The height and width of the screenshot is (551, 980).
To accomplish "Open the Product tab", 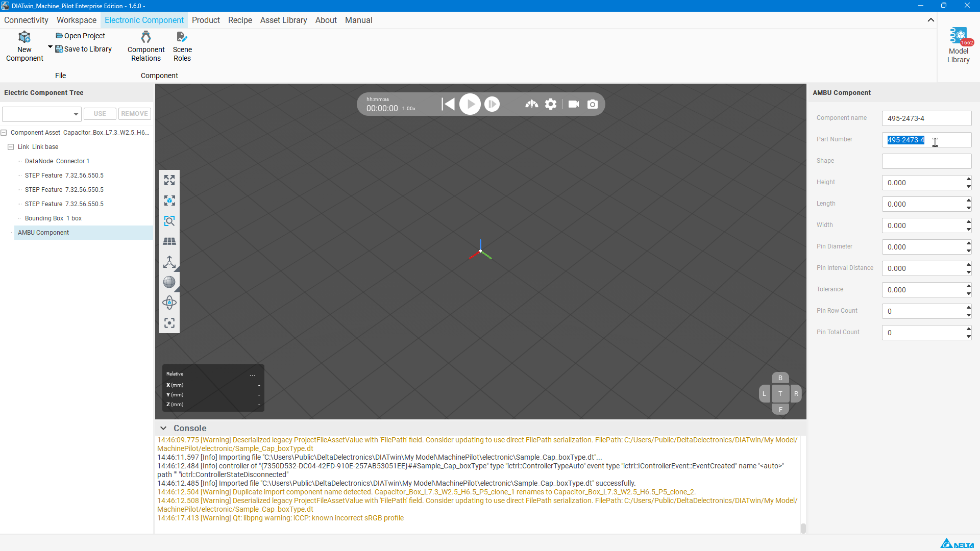I will 206,20.
